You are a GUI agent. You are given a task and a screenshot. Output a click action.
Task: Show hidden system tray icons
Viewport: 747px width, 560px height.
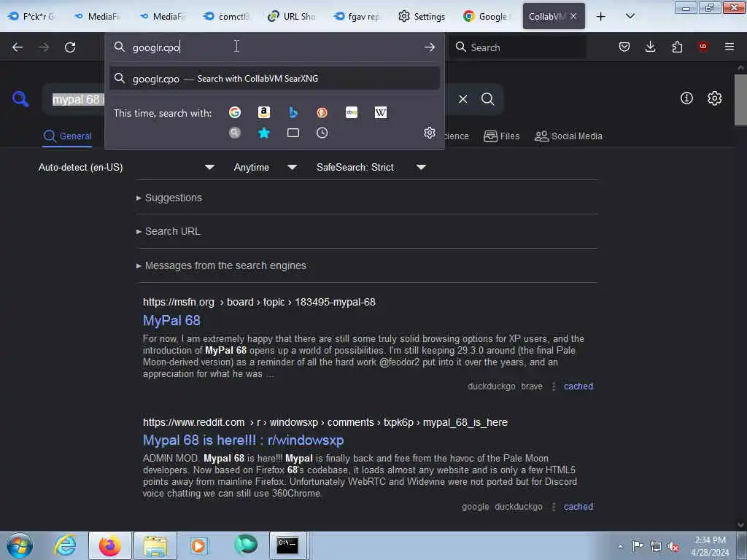620,546
